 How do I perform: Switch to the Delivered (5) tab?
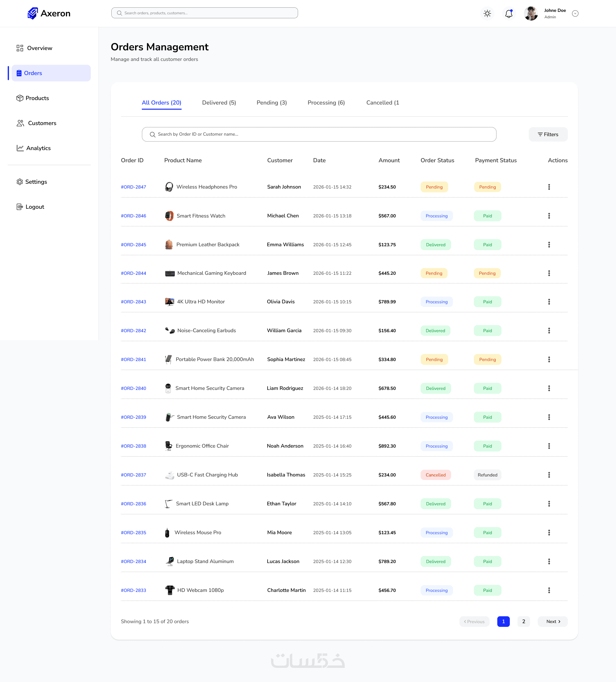(218, 103)
